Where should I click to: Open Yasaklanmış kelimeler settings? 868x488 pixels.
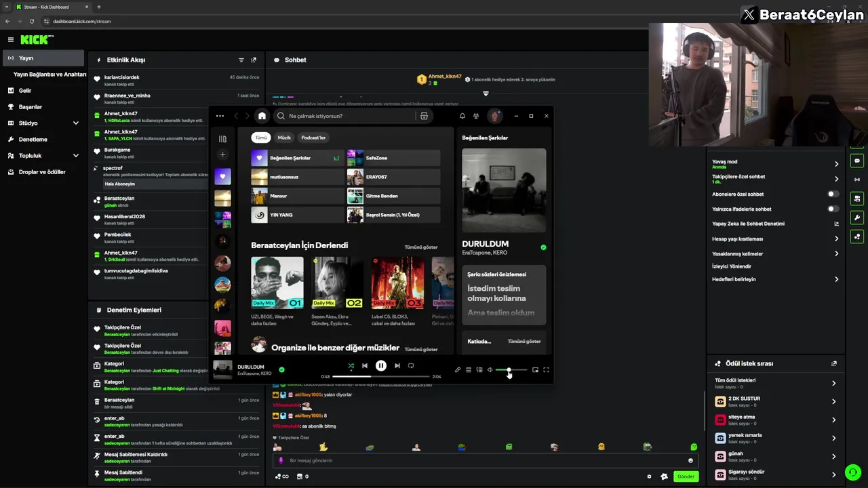coord(775,253)
